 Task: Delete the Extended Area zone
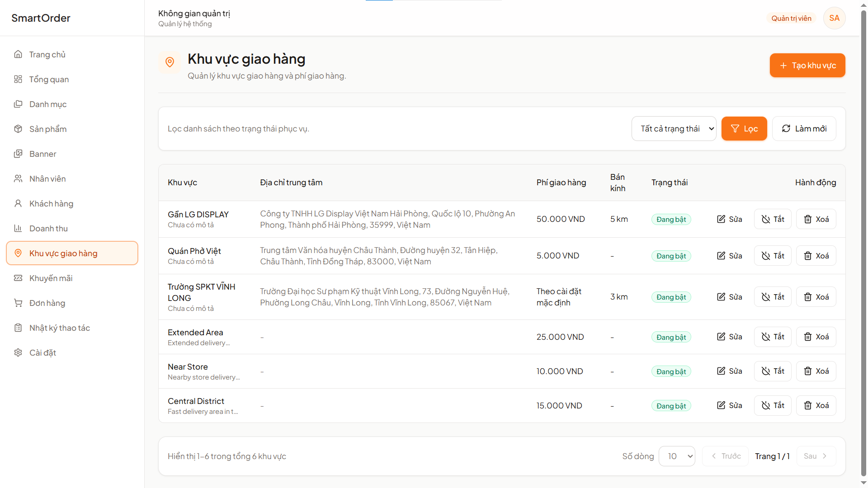[x=816, y=337]
